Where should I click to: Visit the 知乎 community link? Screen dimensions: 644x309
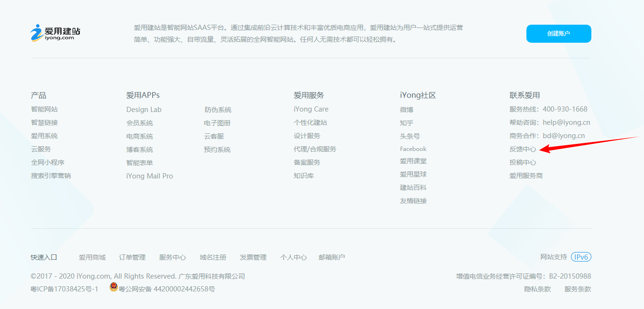pos(407,123)
